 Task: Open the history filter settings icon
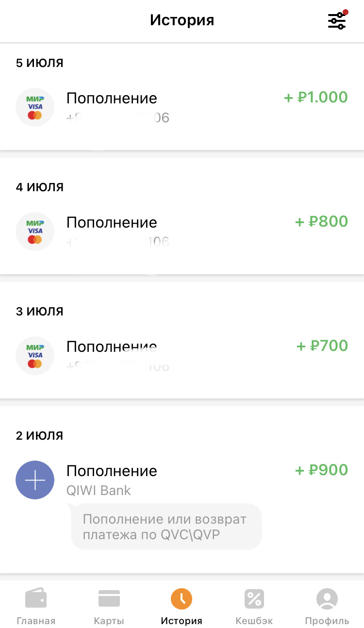(x=337, y=20)
